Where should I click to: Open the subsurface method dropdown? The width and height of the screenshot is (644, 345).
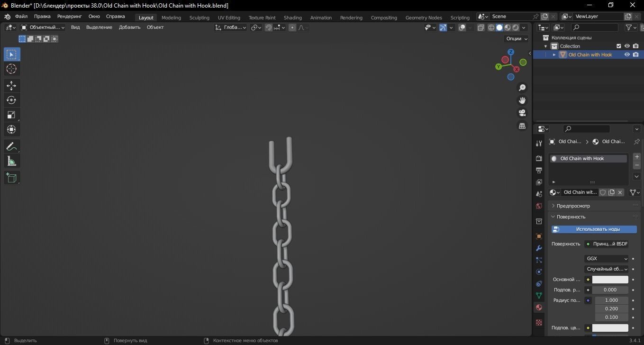[x=607, y=269]
